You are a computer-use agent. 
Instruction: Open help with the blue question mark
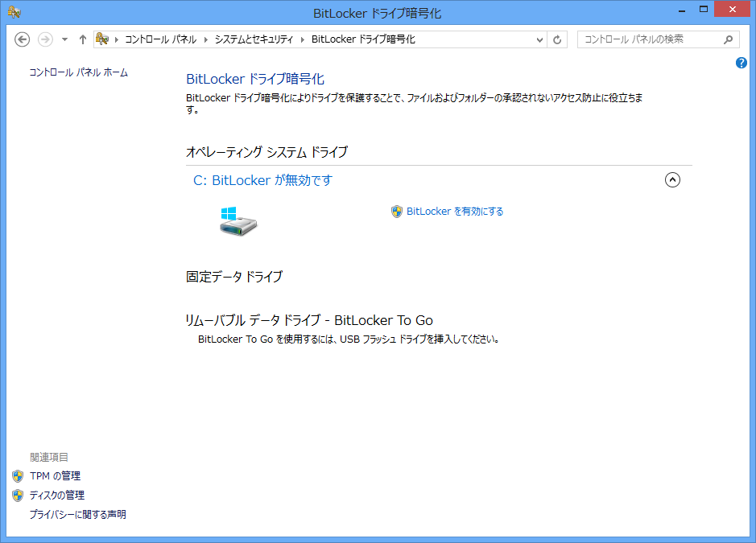[x=742, y=63]
